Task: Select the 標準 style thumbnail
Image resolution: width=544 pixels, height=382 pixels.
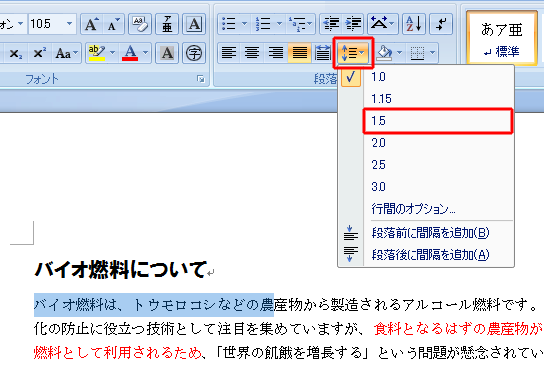Action: [x=502, y=39]
